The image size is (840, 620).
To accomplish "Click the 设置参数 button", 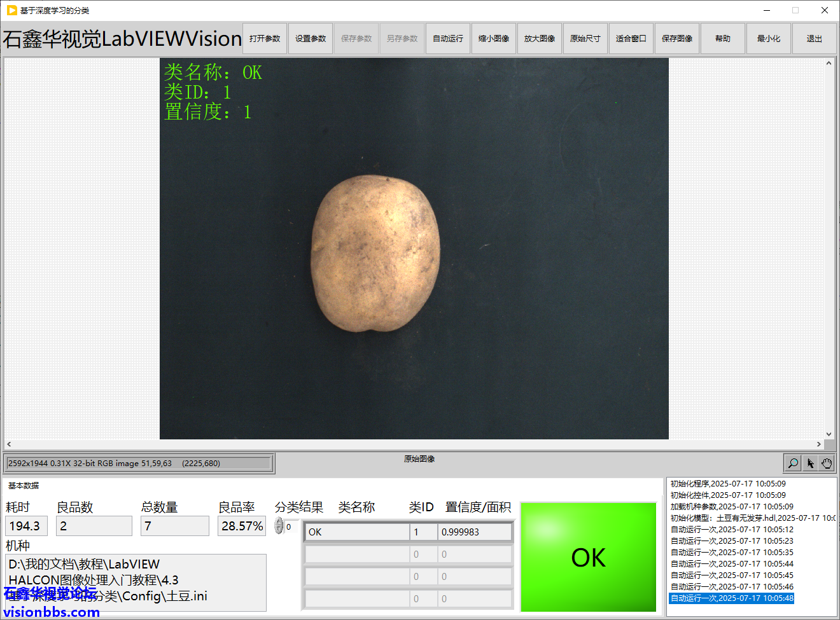I will pos(311,39).
